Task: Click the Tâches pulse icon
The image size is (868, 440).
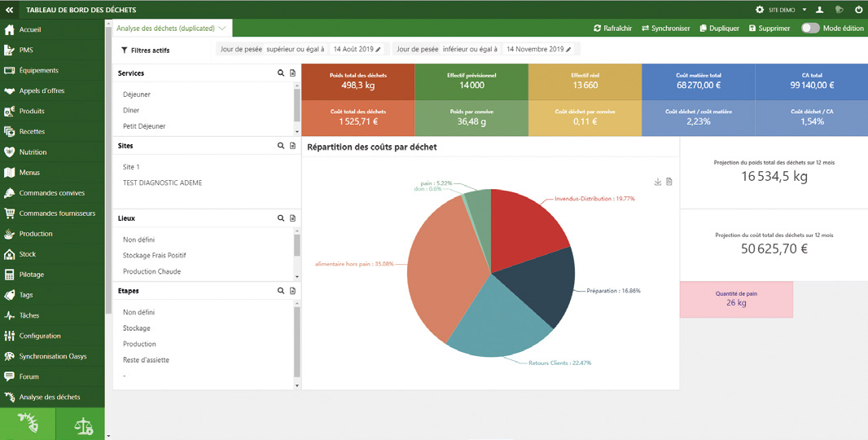Action: pyautogui.click(x=10, y=316)
